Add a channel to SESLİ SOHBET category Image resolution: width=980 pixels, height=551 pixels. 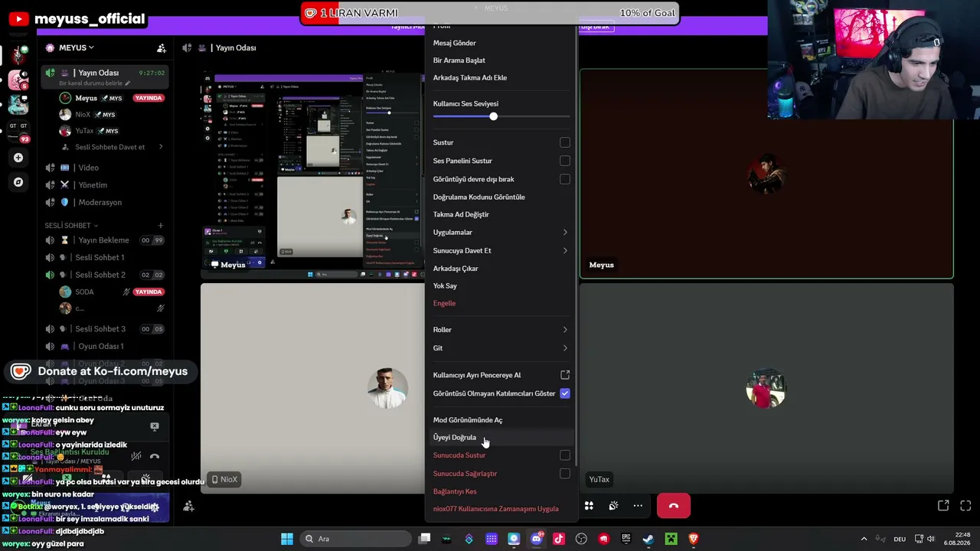pos(161,226)
